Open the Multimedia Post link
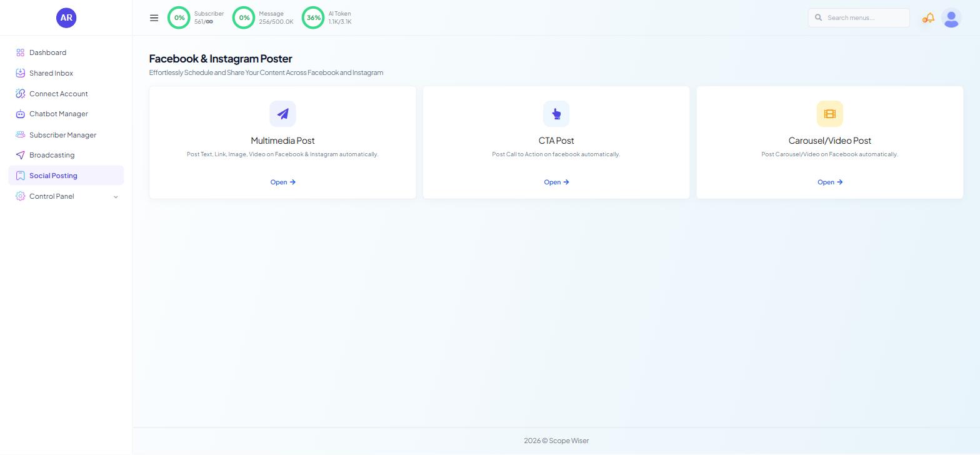The height and width of the screenshot is (455, 980). 282,182
